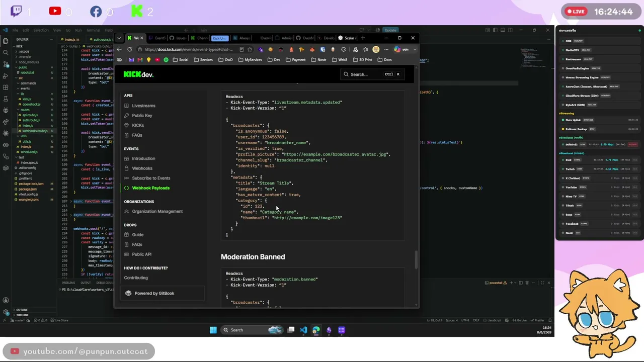Open webhooks.route.js in Explorer

click(35, 131)
